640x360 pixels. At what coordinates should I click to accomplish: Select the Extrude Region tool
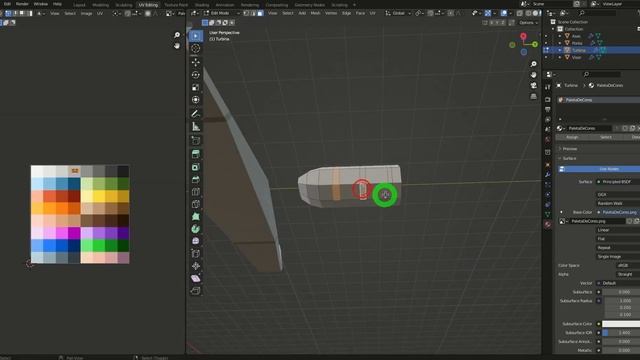tap(196, 154)
